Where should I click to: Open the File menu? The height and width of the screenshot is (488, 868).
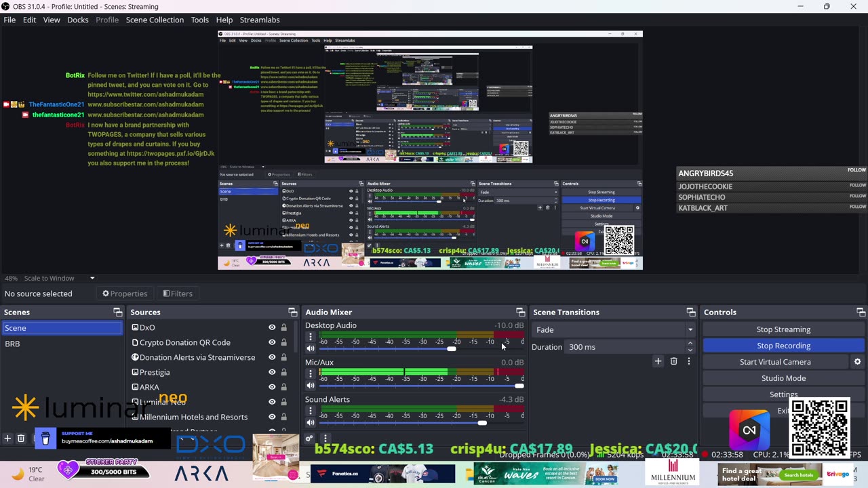click(9, 20)
